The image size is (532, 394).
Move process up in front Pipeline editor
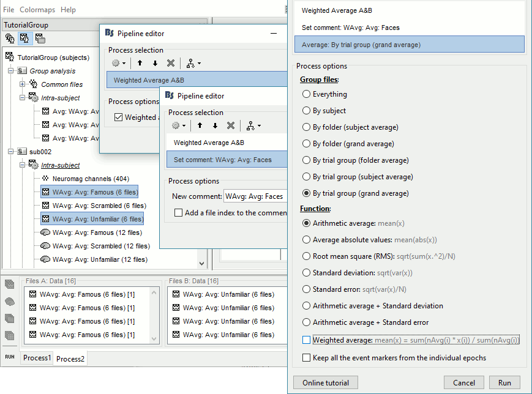click(x=200, y=125)
